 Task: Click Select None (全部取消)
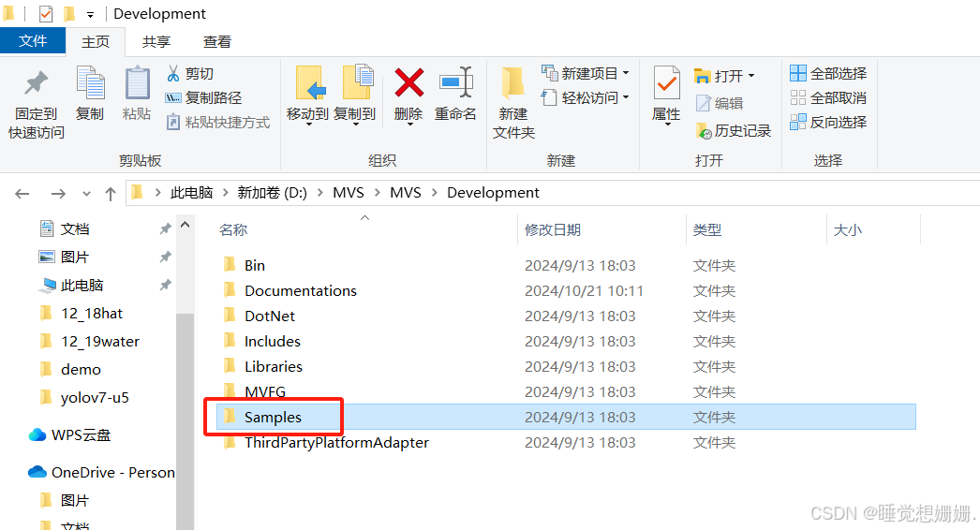[x=828, y=97]
